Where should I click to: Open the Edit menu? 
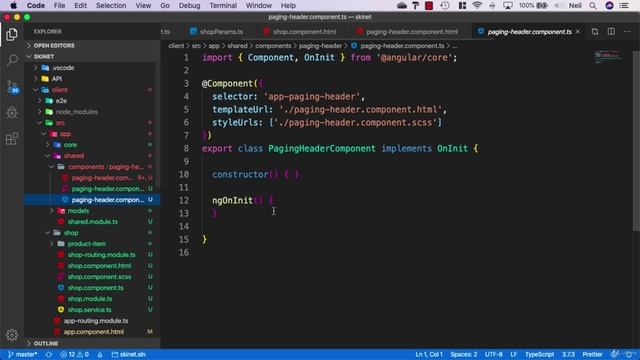pos(80,6)
